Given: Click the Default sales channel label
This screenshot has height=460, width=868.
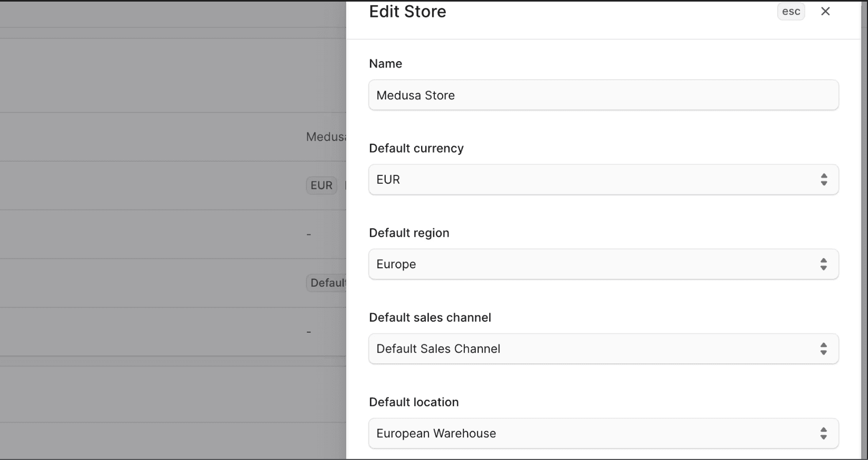Looking at the screenshot, I should [430, 317].
